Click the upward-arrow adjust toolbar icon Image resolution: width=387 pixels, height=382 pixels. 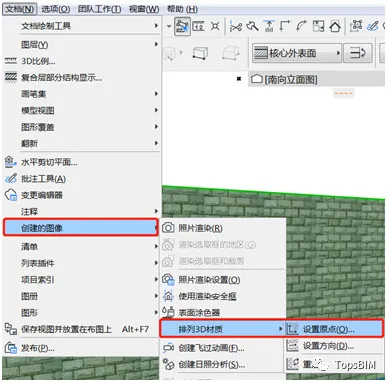pos(269,26)
